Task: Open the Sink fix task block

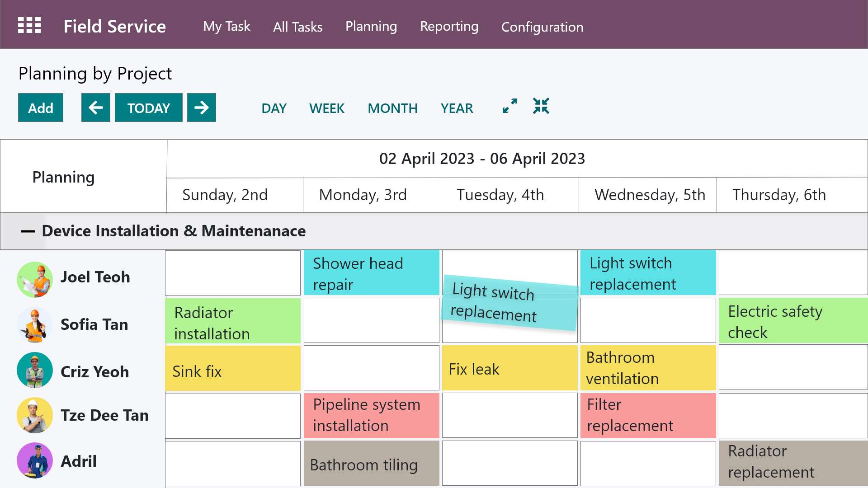Action: click(232, 368)
